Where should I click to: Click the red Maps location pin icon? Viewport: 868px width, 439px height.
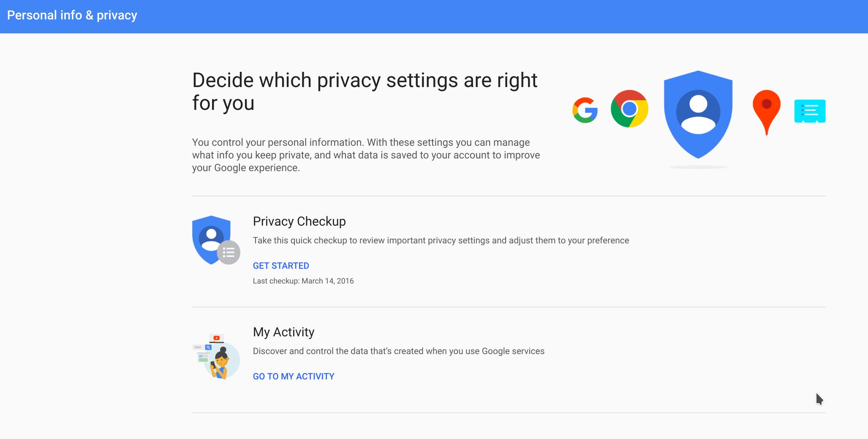pyautogui.click(x=767, y=112)
